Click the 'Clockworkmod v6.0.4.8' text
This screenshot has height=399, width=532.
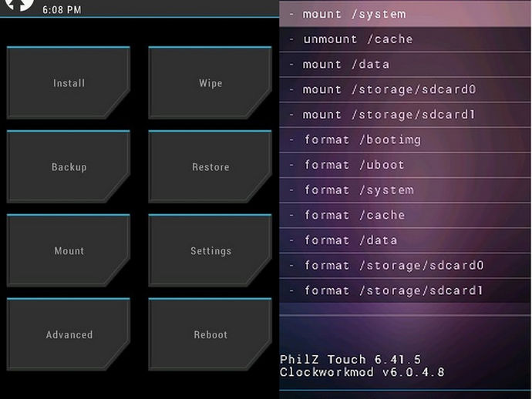pos(362,372)
